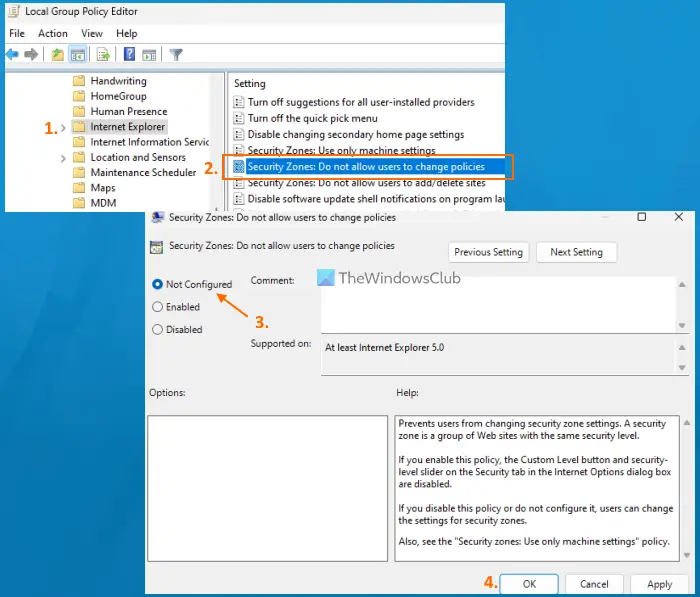This screenshot has width=700, height=597.
Task: Click the Human Presence folder icon
Action: [79, 111]
